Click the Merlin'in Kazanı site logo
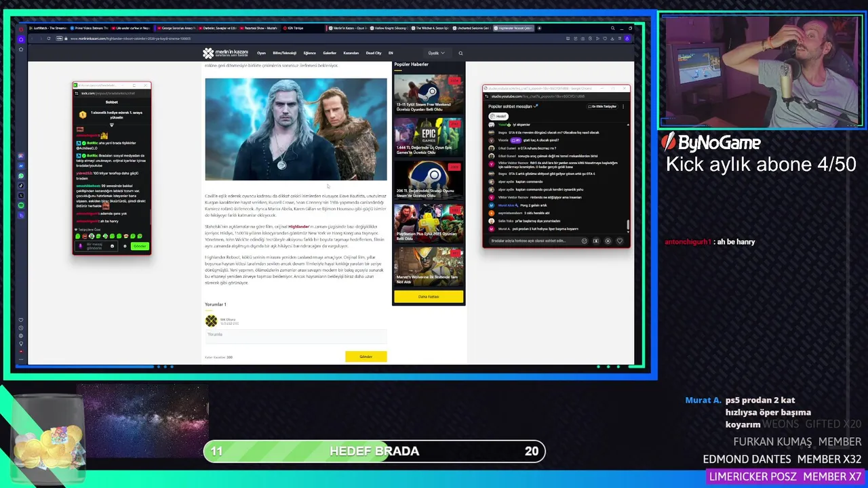Image resolution: width=868 pixels, height=488 pixels. point(225,53)
